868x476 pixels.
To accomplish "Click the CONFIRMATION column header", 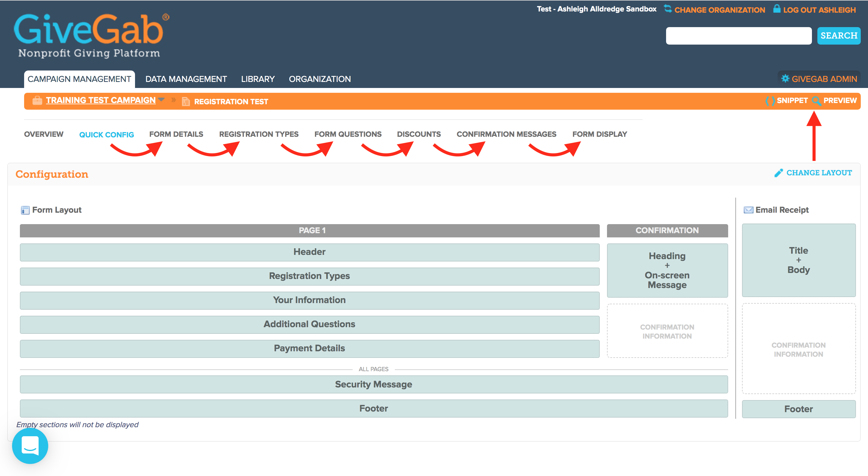I will [667, 230].
